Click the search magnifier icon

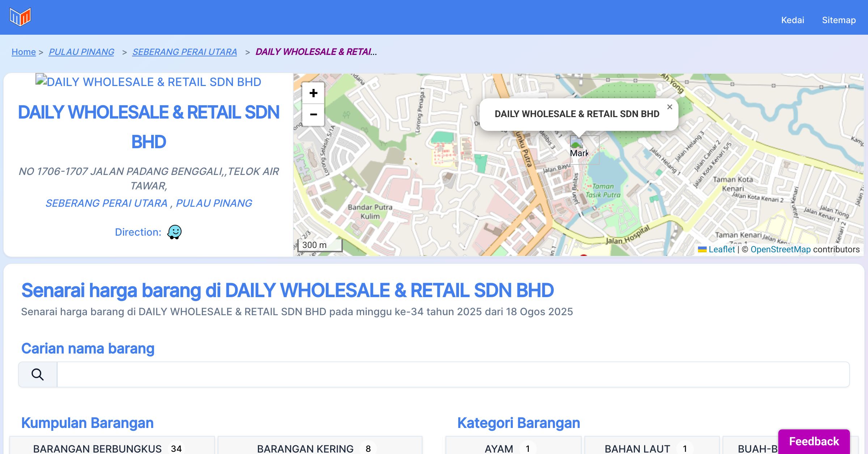tap(38, 374)
